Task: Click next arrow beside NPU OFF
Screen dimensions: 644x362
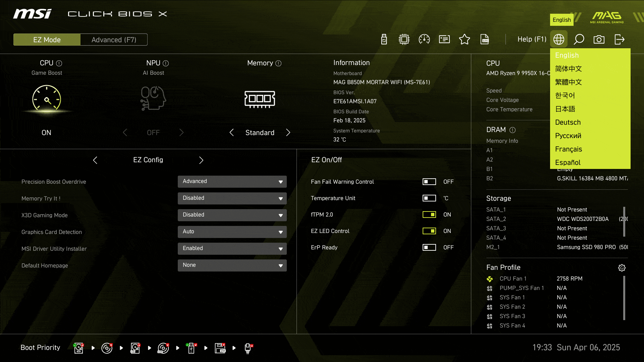Action: 181,132
